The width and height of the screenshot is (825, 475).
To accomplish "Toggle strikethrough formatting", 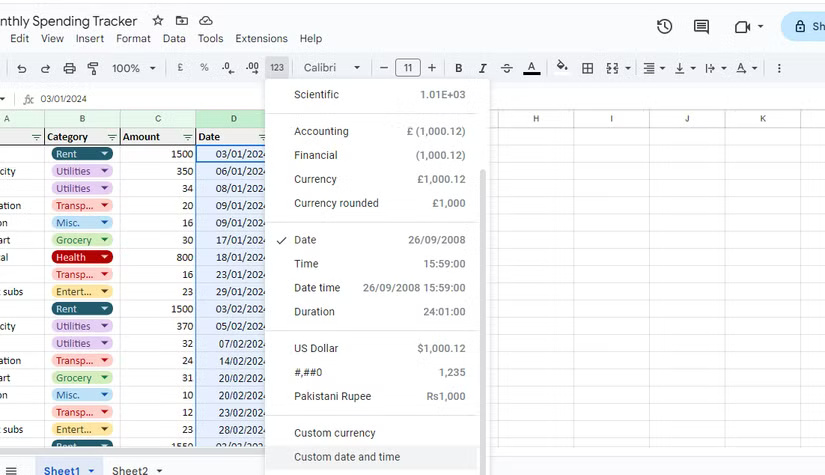I will [507, 68].
